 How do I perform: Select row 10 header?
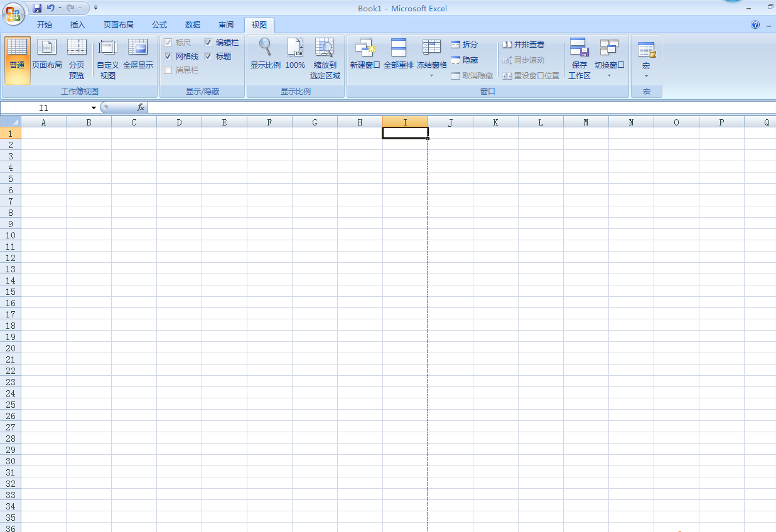pyautogui.click(x=11, y=235)
